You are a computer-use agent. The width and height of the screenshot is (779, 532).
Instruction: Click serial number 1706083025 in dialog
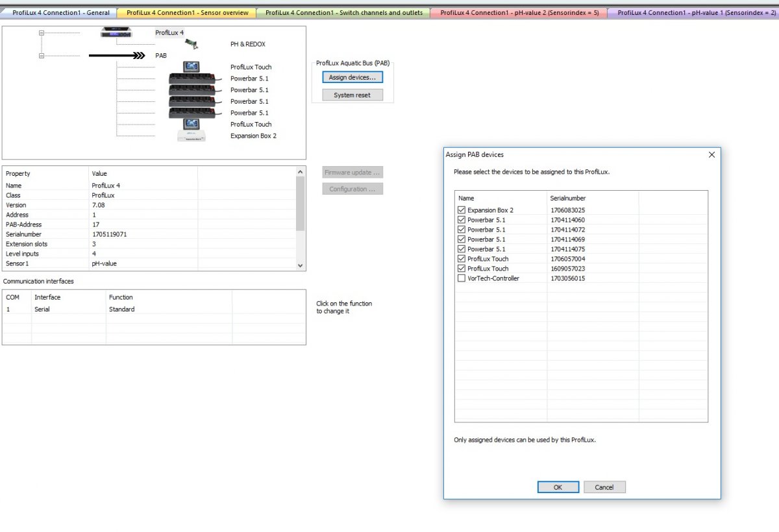pos(568,210)
